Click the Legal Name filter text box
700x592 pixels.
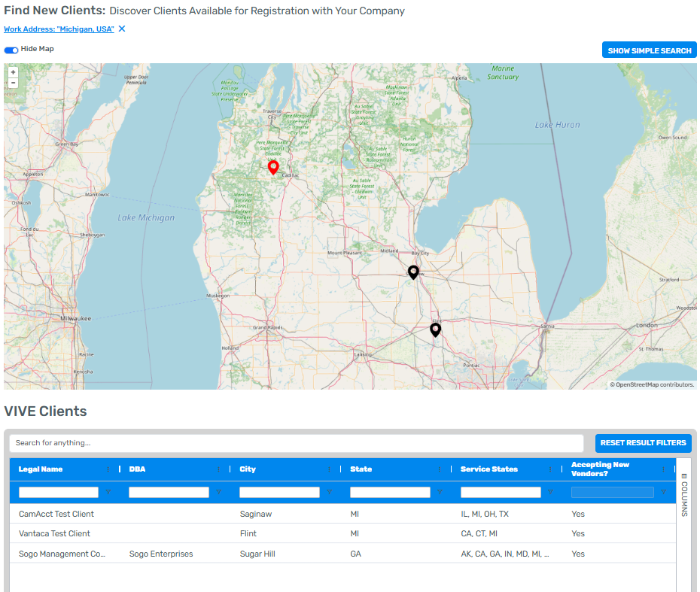59,492
